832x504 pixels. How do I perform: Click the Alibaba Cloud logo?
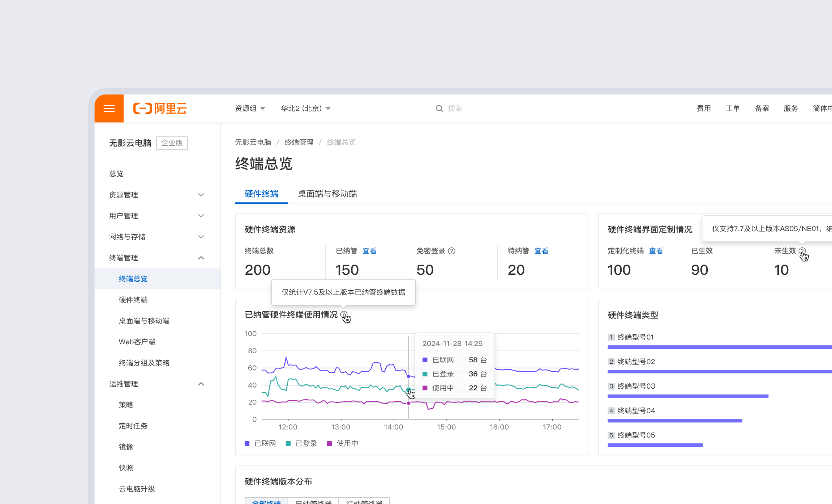click(x=160, y=108)
